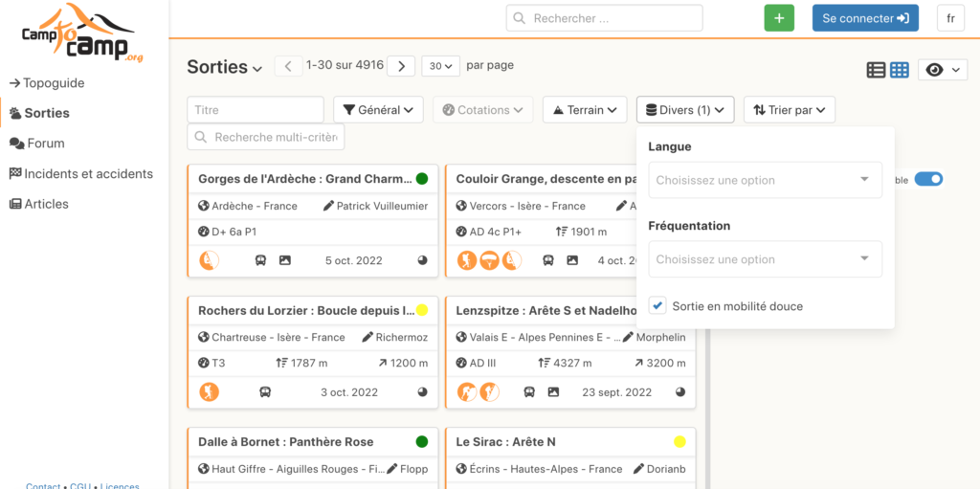Click globe icon beside Ardèche - France
980x489 pixels.
(203, 206)
